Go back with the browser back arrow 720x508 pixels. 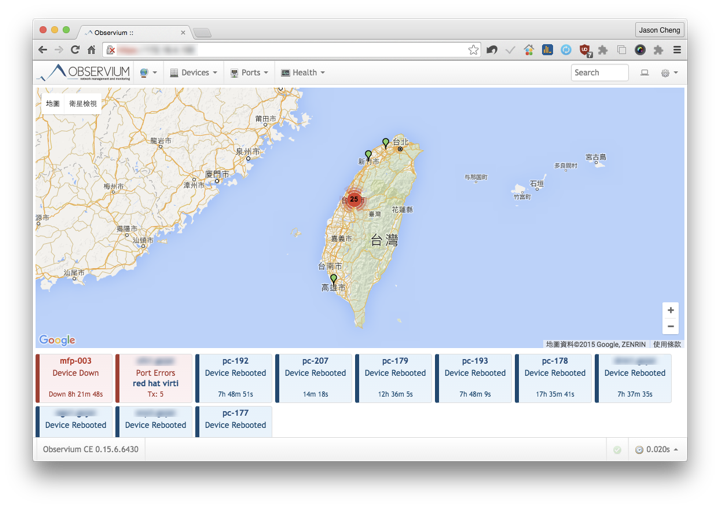point(43,50)
